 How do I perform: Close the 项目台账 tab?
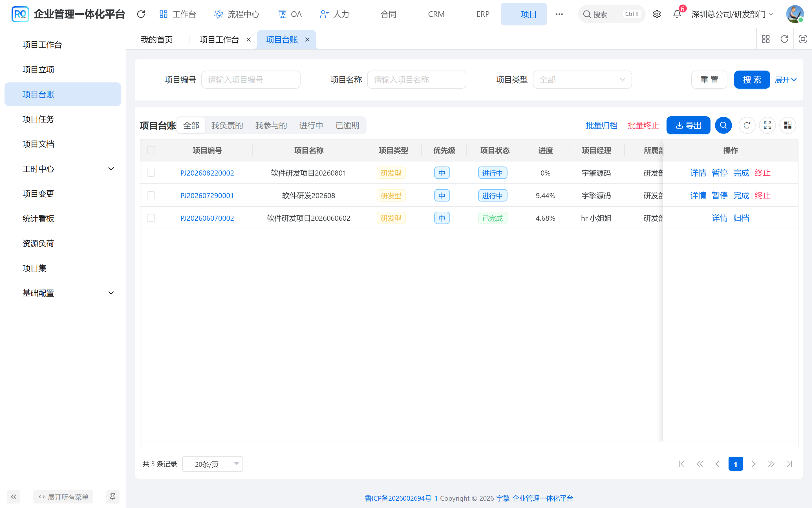coord(307,40)
